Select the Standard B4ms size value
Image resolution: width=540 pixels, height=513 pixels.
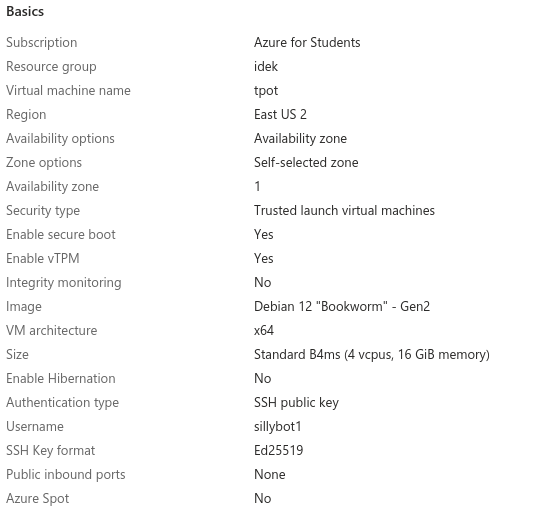[372, 355]
